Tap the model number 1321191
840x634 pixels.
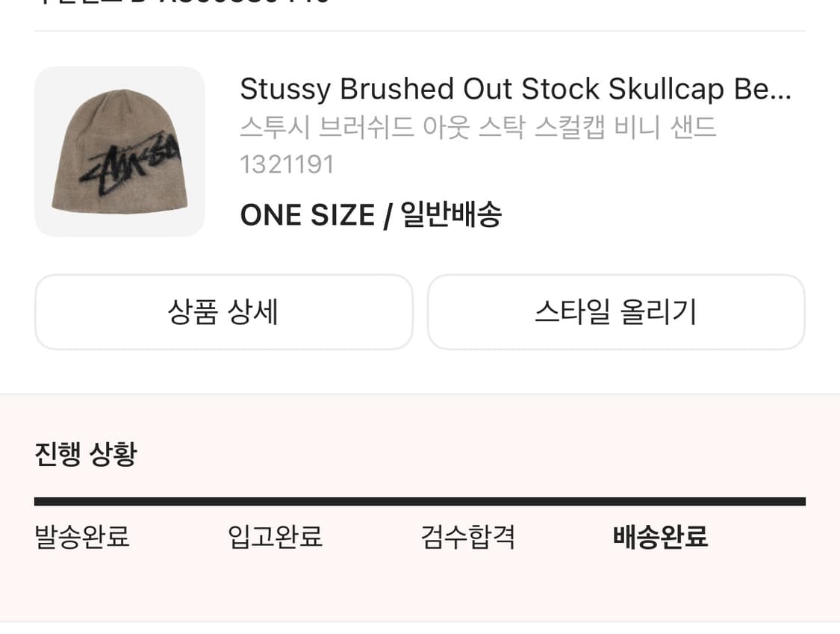pyautogui.click(x=287, y=164)
